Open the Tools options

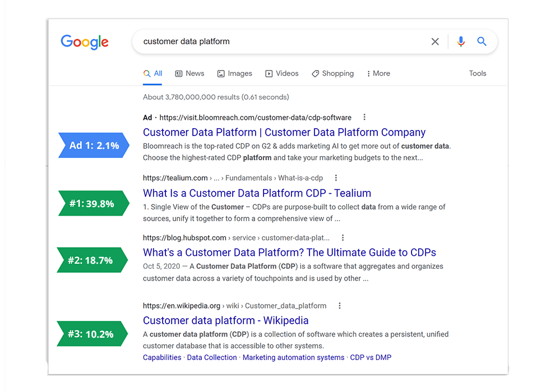click(x=478, y=73)
